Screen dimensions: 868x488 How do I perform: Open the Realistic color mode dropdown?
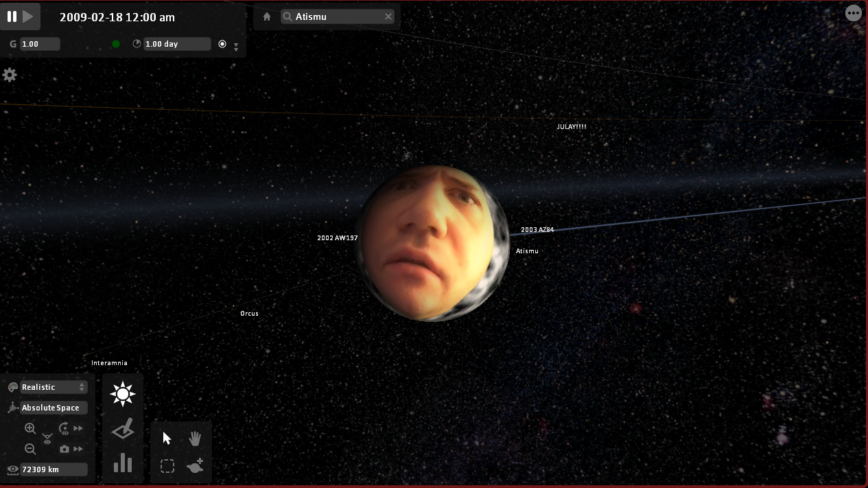point(54,387)
